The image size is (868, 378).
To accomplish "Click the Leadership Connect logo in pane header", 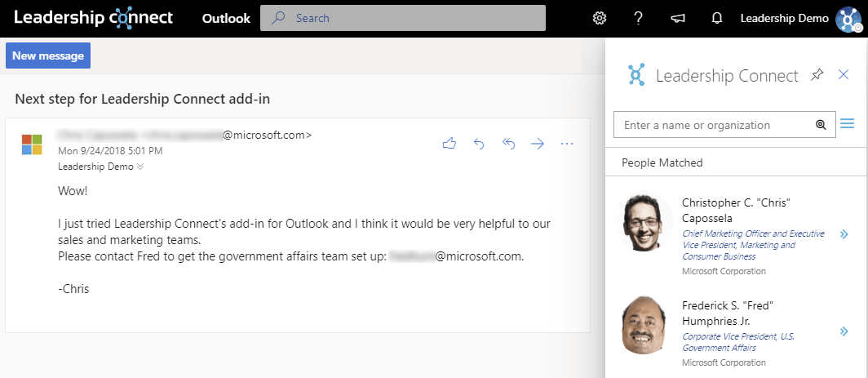I will coord(636,74).
